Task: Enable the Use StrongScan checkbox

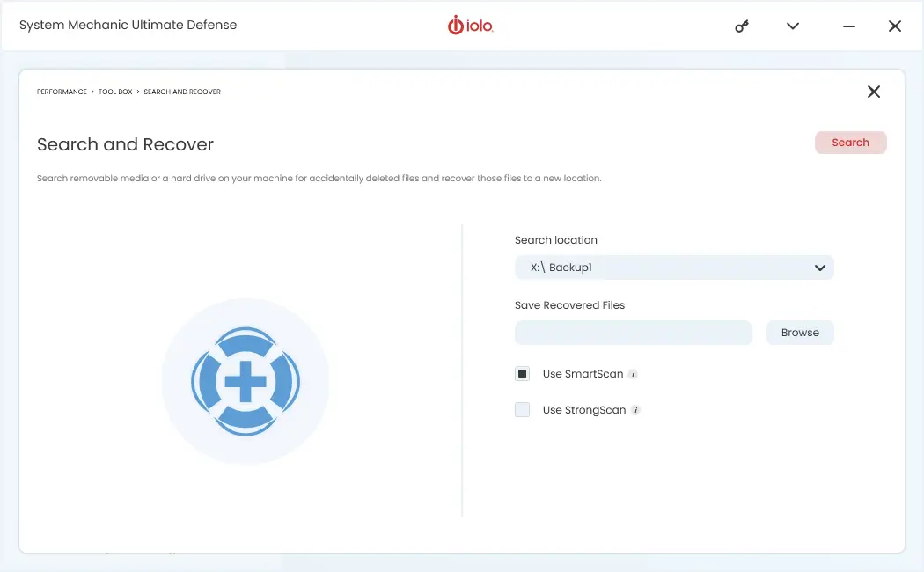Action: tap(522, 409)
